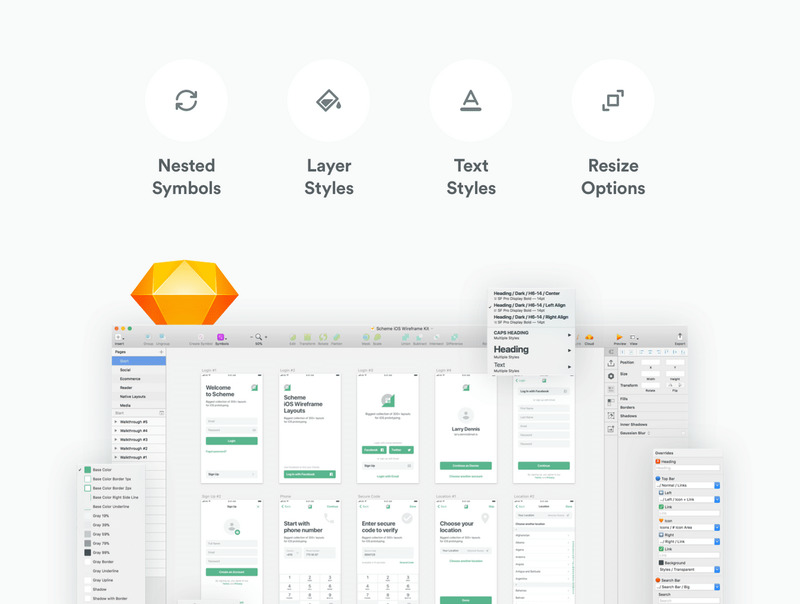The image size is (800, 604).
Task: Click the Flatten toolbar icon
Action: click(x=337, y=337)
